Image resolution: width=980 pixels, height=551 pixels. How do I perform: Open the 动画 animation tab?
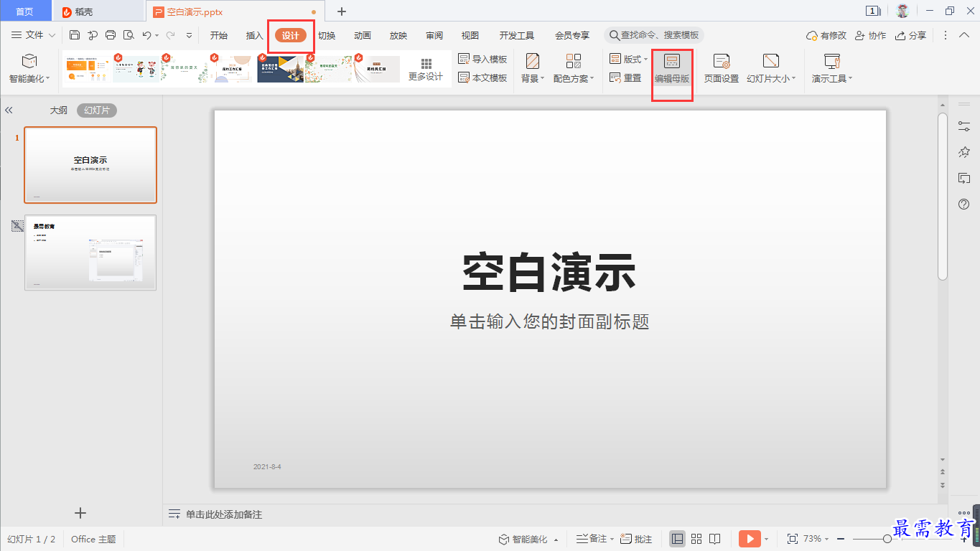click(363, 35)
